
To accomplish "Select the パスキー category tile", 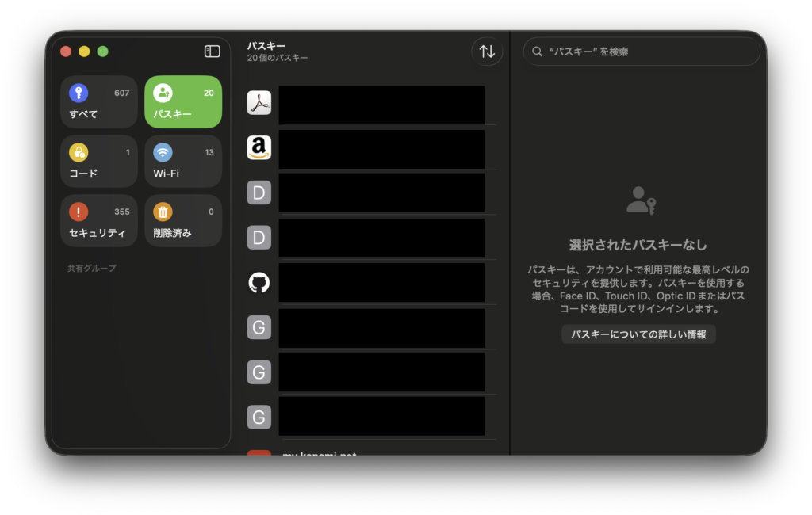I will 183,102.
